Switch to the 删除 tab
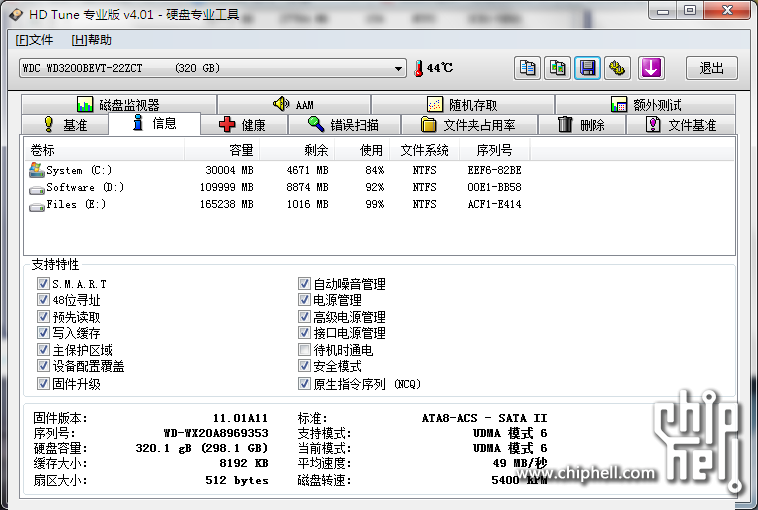 click(x=582, y=125)
